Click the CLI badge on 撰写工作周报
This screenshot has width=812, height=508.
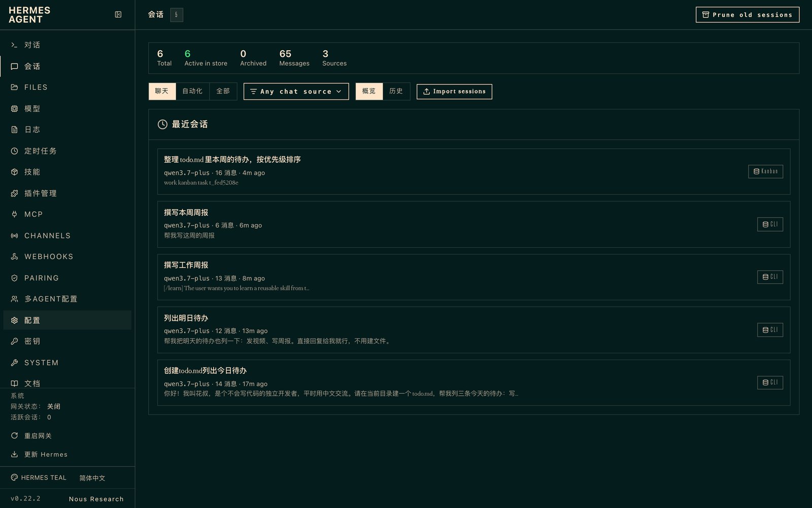point(770,277)
